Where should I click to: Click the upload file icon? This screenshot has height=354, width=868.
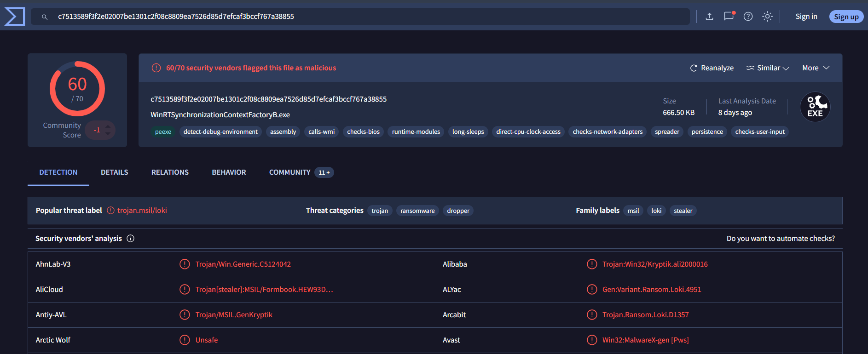click(x=709, y=17)
